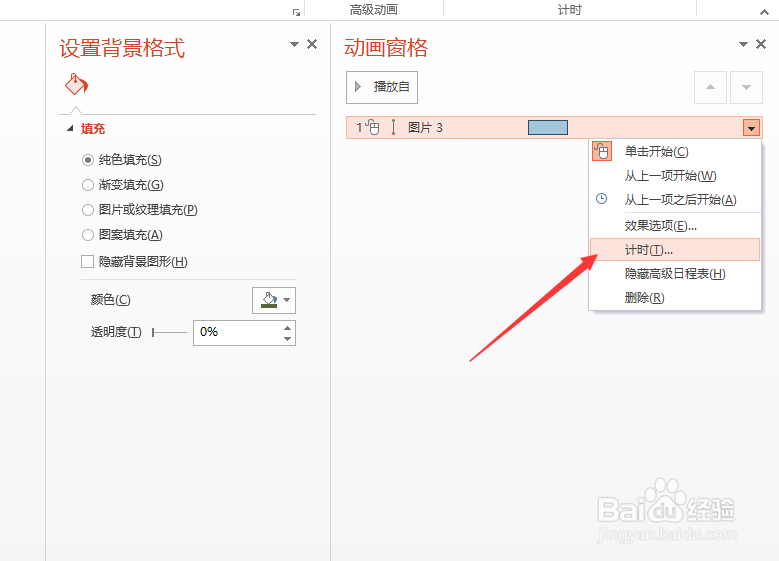The height and width of the screenshot is (561, 779).
Task: Click the Fill paint bucket icon
Action: 76,84
